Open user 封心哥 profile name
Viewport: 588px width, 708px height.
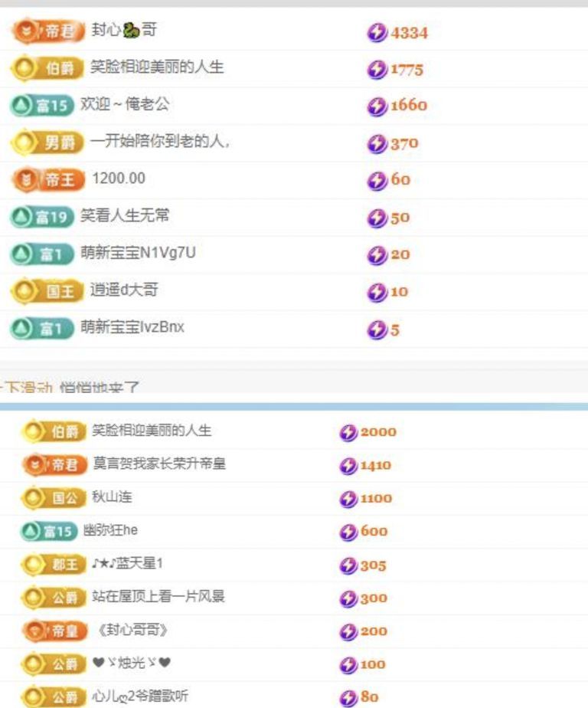coord(124,30)
